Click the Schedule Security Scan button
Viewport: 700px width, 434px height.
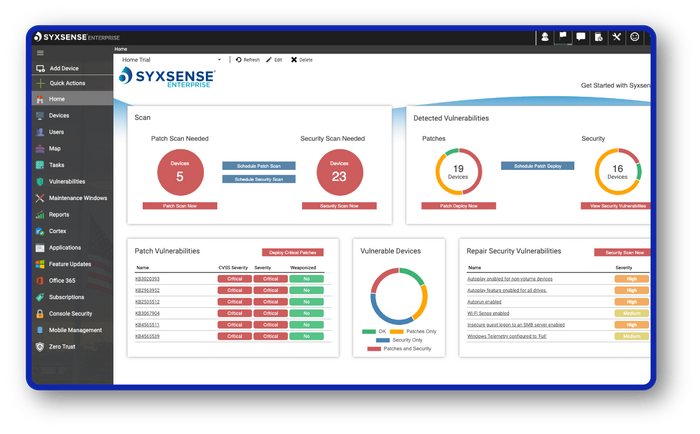tap(259, 179)
